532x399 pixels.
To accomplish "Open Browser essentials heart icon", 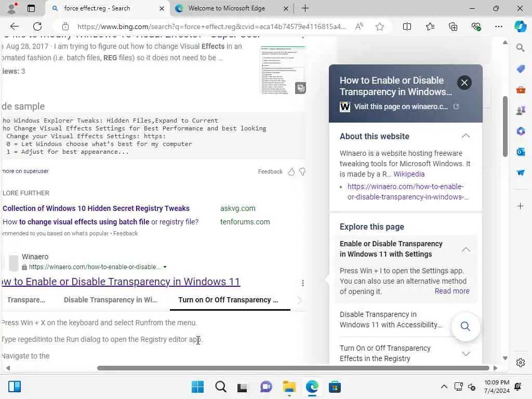I will click(x=476, y=26).
